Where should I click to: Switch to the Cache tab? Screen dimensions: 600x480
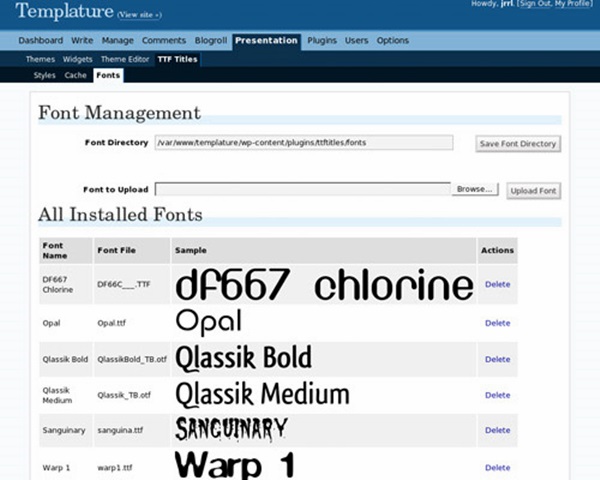[75, 75]
